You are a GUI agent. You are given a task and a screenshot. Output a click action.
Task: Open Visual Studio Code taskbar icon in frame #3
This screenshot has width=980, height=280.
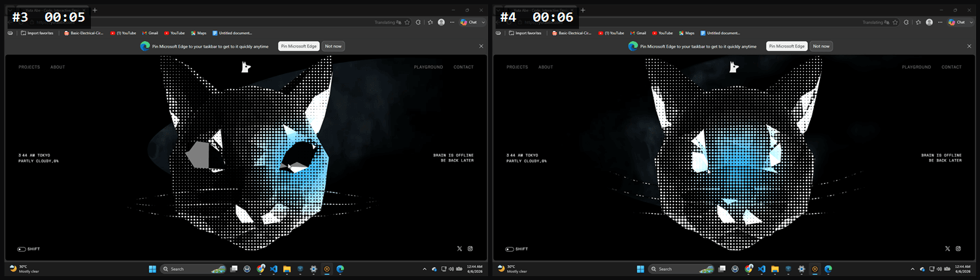[273, 269]
